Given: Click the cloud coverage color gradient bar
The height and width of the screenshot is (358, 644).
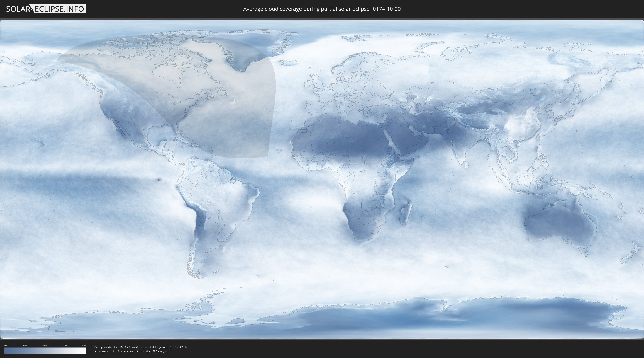Looking at the screenshot, I should tap(45, 350).
